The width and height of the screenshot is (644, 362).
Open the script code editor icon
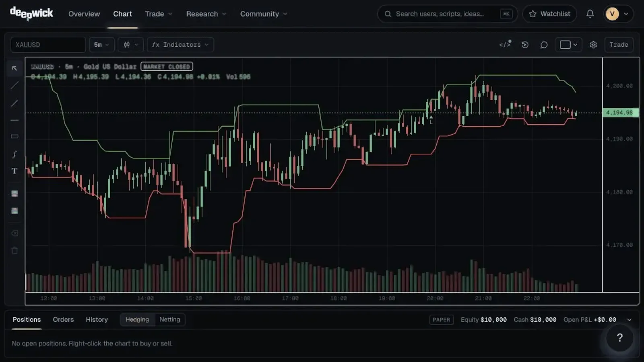(x=505, y=45)
